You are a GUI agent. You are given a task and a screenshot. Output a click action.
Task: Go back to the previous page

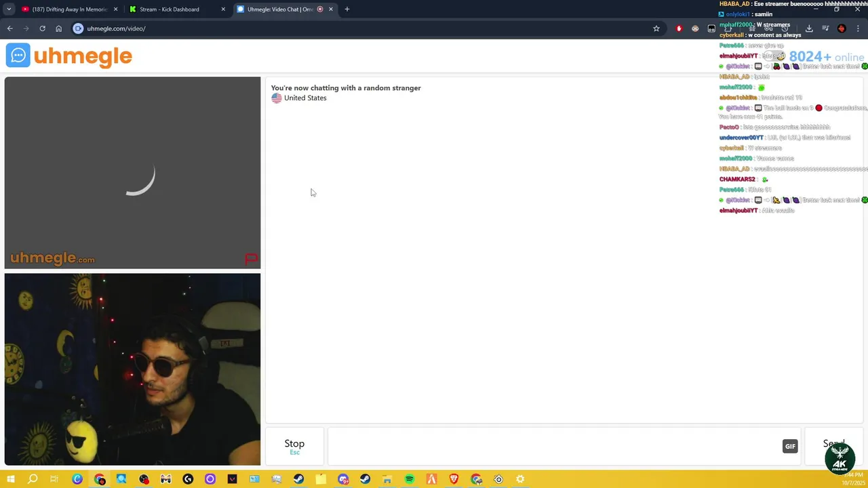click(10, 28)
